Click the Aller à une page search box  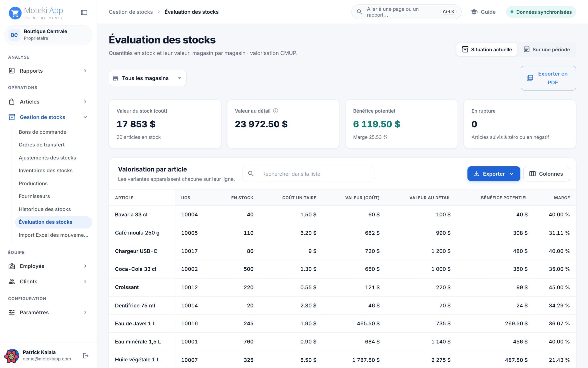point(406,12)
